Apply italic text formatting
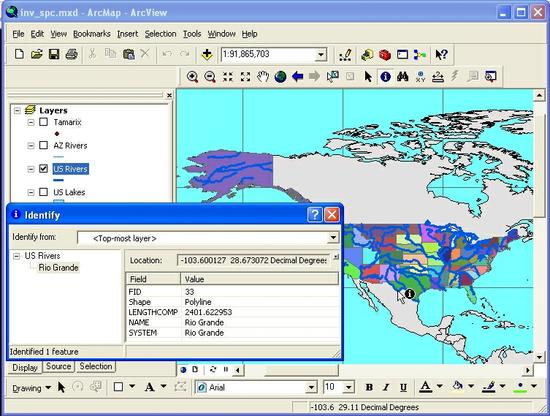 point(386,387)
